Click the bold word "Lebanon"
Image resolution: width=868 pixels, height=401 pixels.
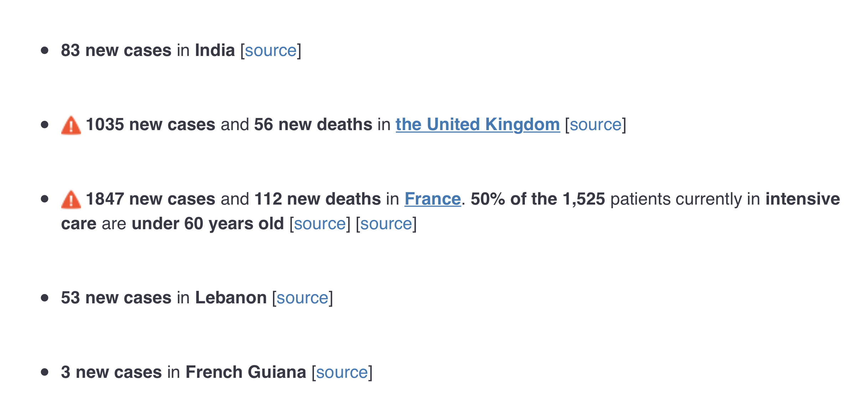231,298
